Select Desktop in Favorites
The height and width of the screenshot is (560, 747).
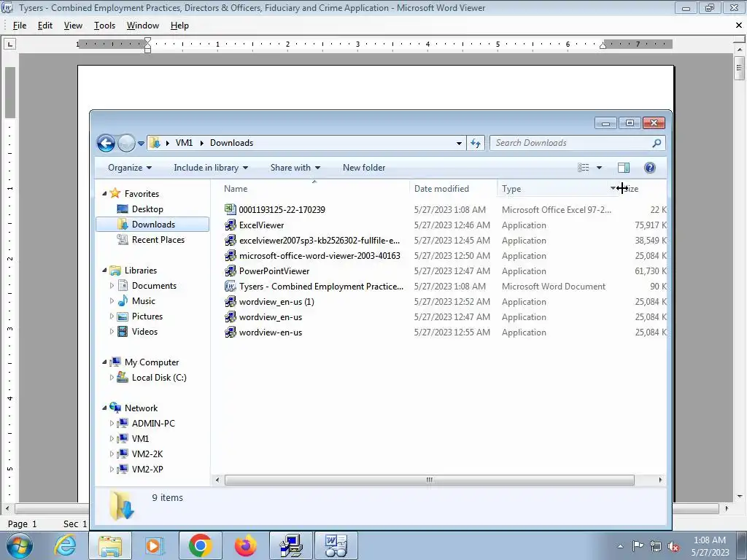pyautogui.click(x=147, y=209)
